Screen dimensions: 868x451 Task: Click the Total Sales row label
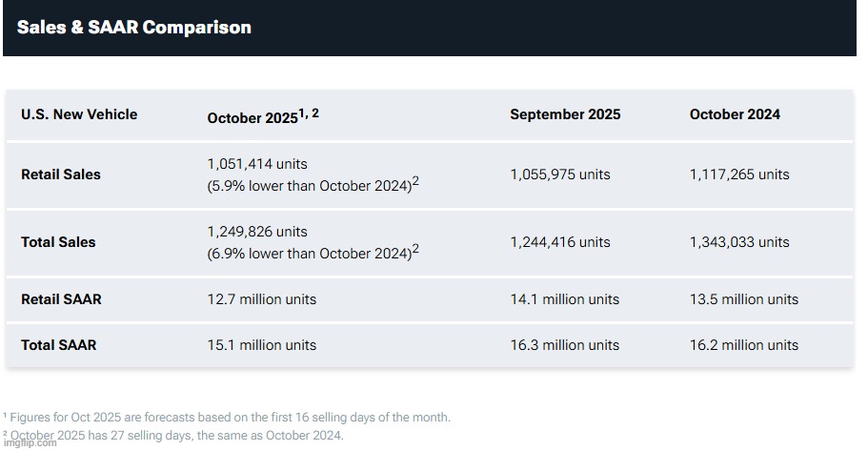click(58, 242)
